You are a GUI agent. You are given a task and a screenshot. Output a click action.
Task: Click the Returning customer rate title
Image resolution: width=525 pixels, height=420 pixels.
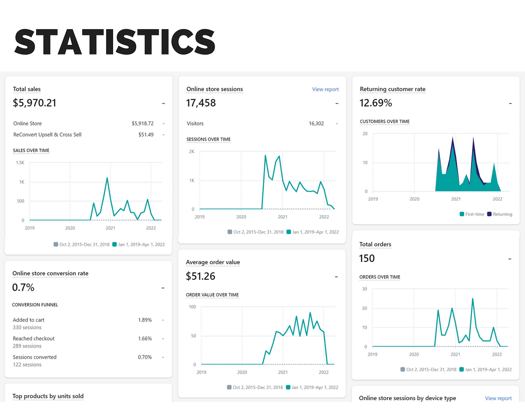click(x=393, y=89)
